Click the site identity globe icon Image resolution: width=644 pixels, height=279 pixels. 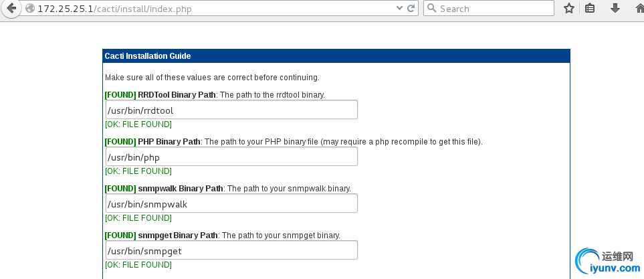click(x=28, y=9)
